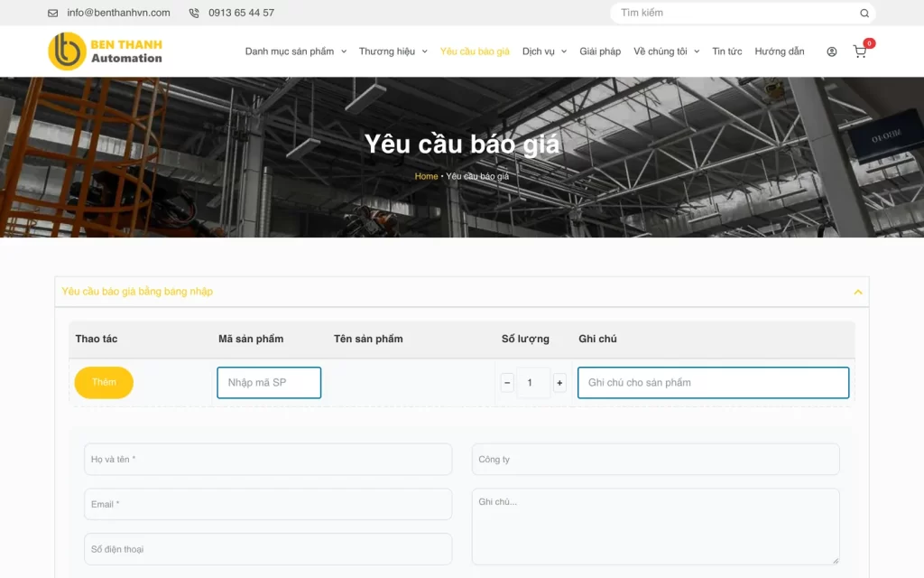The image size is (924, 578).
Task: Click the search magnifier icon
Action: (x=864, y=13)
